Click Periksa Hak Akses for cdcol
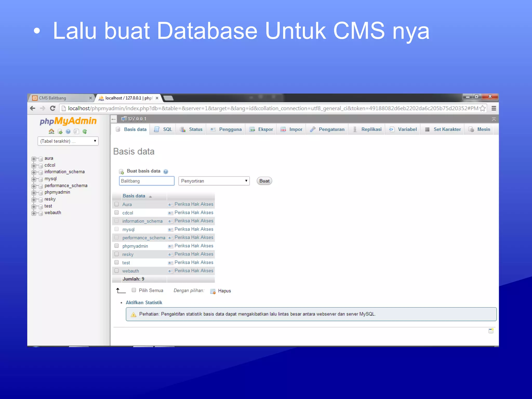Viewport: 532px width, 399px height. [x=194, y=212]
